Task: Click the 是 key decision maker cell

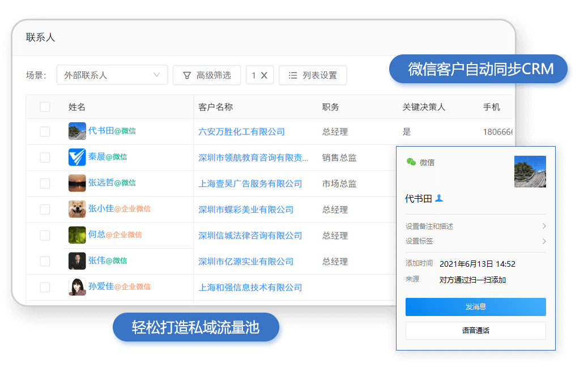Action: click(x=407, y=132)
